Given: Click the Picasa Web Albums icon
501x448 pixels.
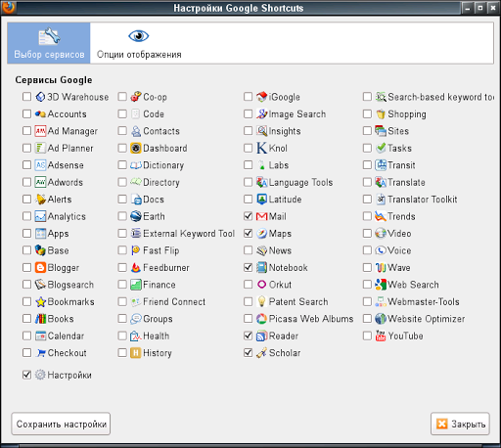Looking at the screenshot, I should (261, 319).
